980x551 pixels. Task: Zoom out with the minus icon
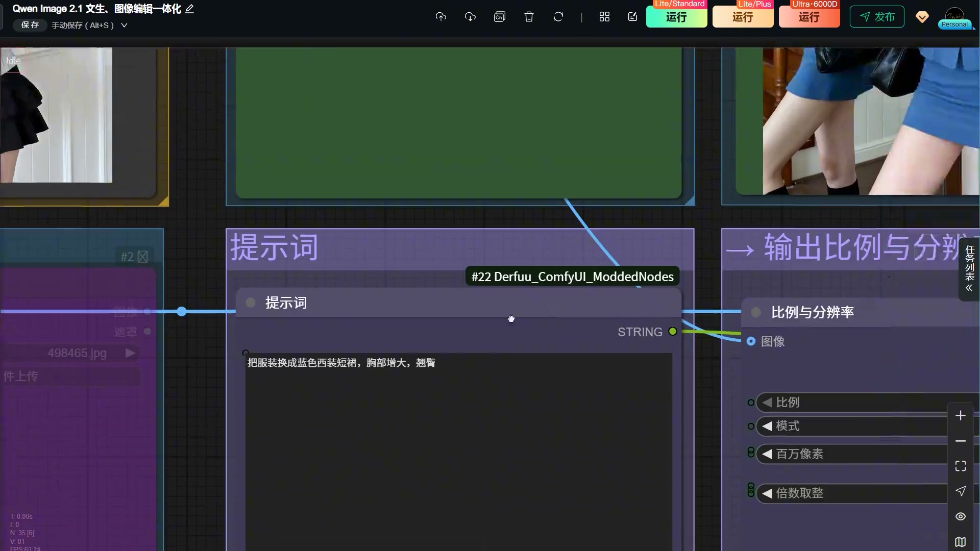pyautogui.click(x=961, y=441)
